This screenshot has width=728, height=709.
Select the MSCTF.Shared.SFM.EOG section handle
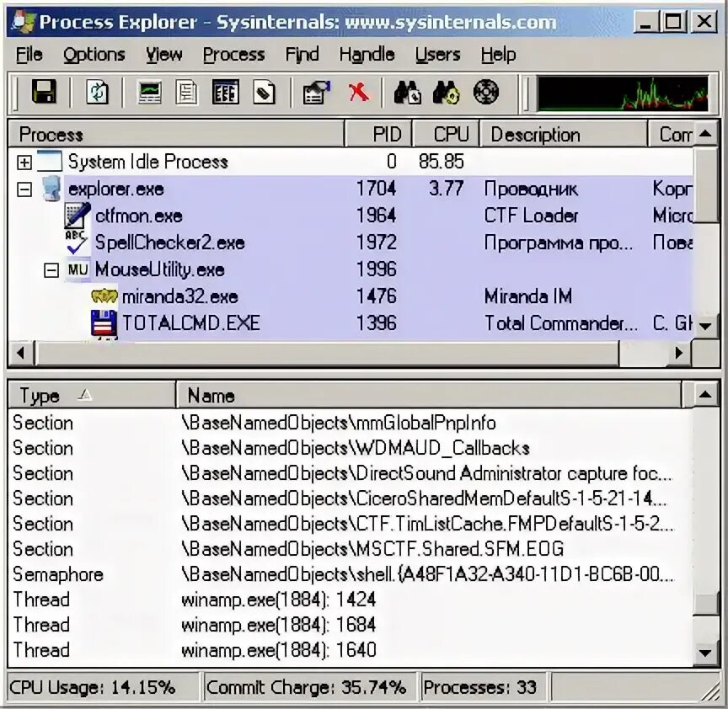point(351,549)
